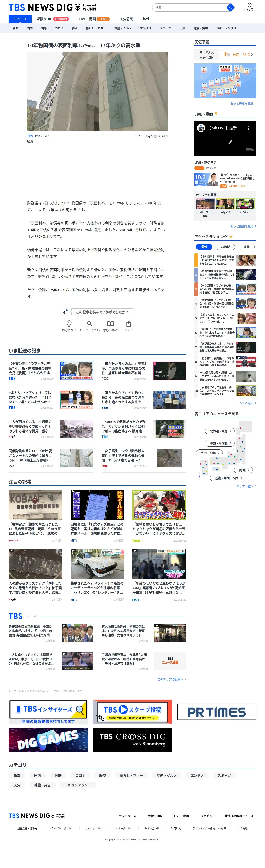Select the LIVE・動画 tab
Viewport: 265px width, 868px height.
coord(94,19)
